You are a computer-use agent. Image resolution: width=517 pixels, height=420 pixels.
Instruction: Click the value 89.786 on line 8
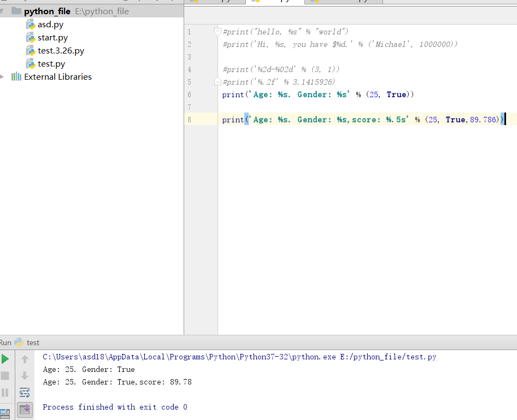pos(483,120)
